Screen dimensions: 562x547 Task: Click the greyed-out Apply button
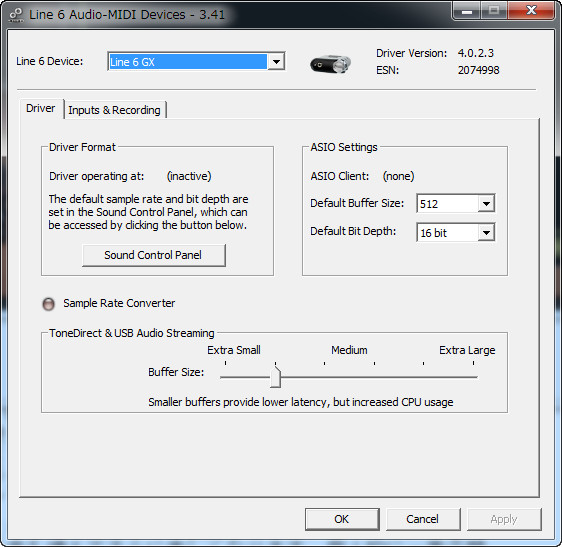point(504,519)
